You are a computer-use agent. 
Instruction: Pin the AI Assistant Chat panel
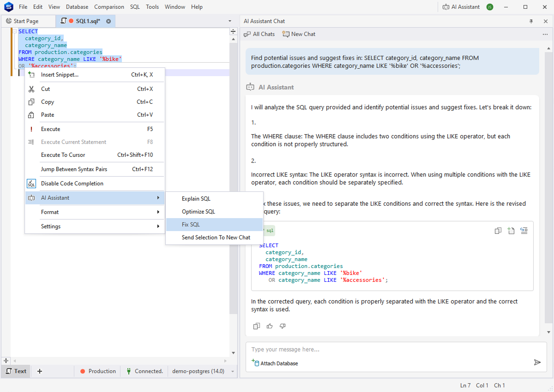531,21
